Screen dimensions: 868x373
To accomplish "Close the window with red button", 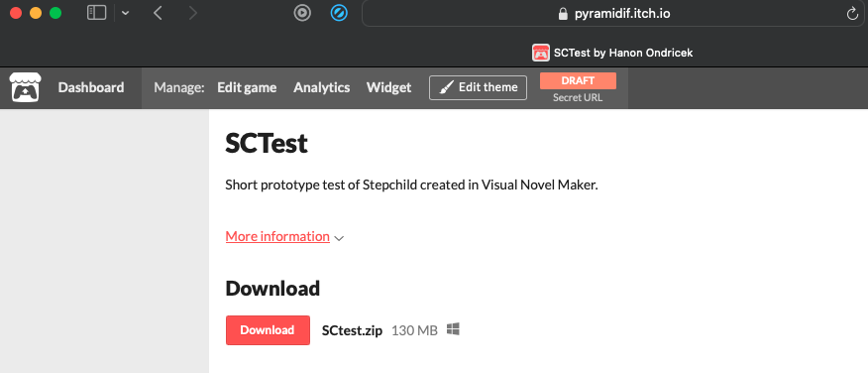I will click(x=16, y=13).
